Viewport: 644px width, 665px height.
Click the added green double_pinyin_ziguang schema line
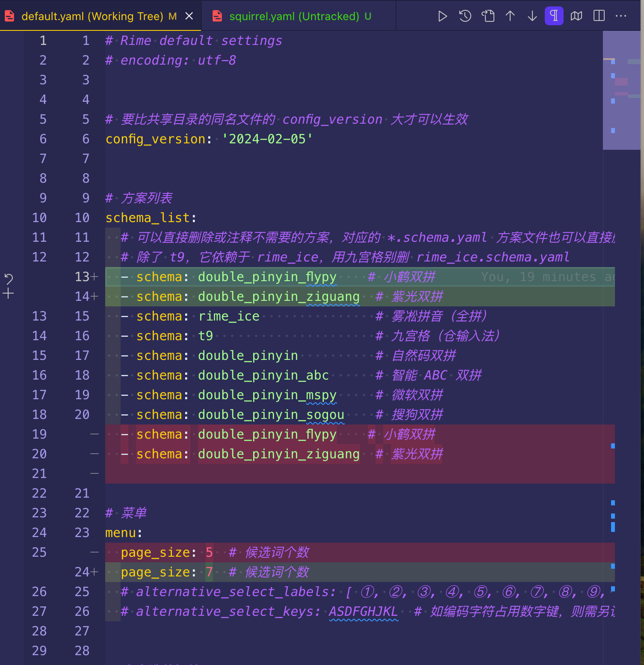[360, 297]
